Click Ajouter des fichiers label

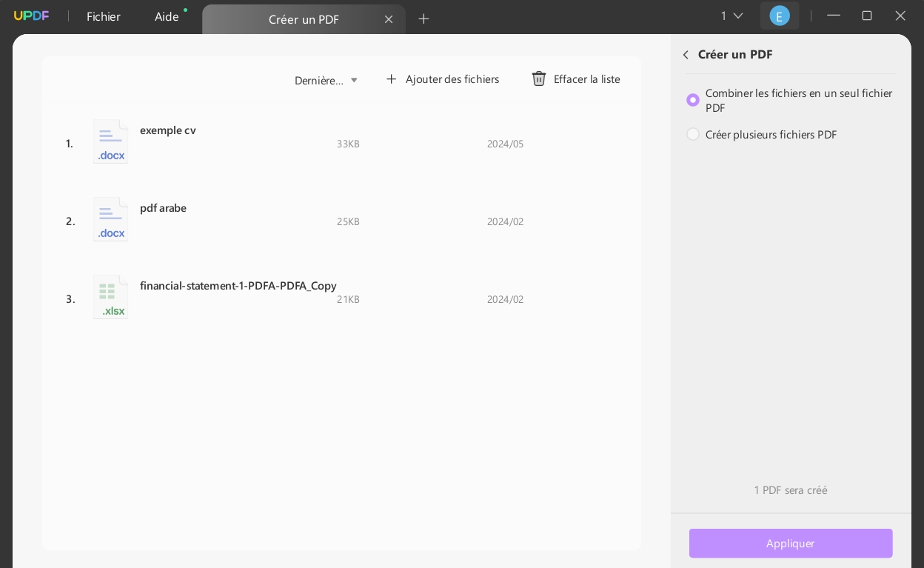(452, 79)
